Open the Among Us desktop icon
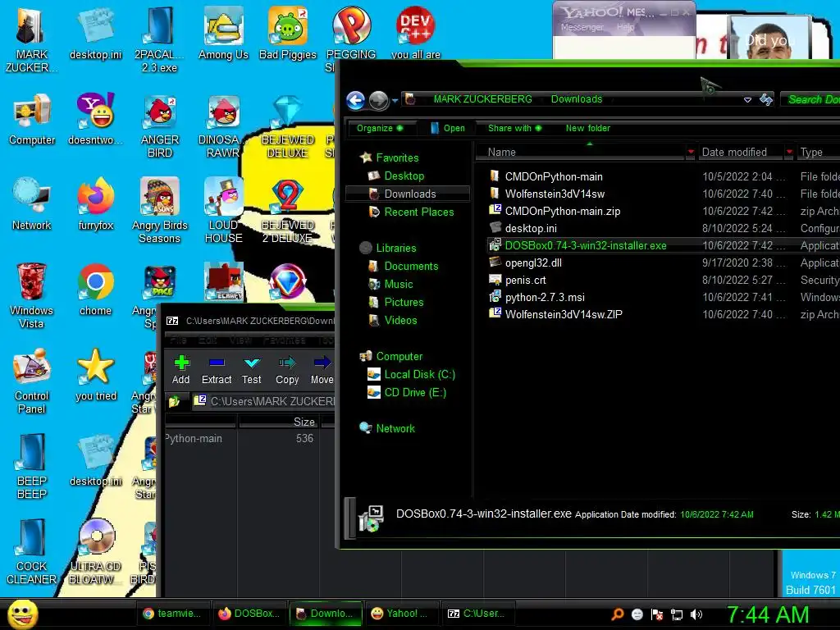Viewport: 840px width, 630px height. [x=223, y=34]
